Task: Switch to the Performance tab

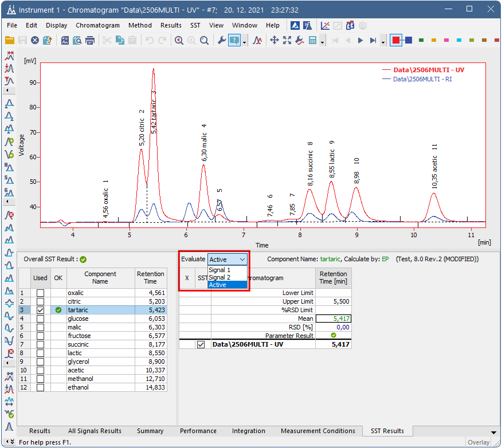Action: pyautogui.click(x=198, y=431)
